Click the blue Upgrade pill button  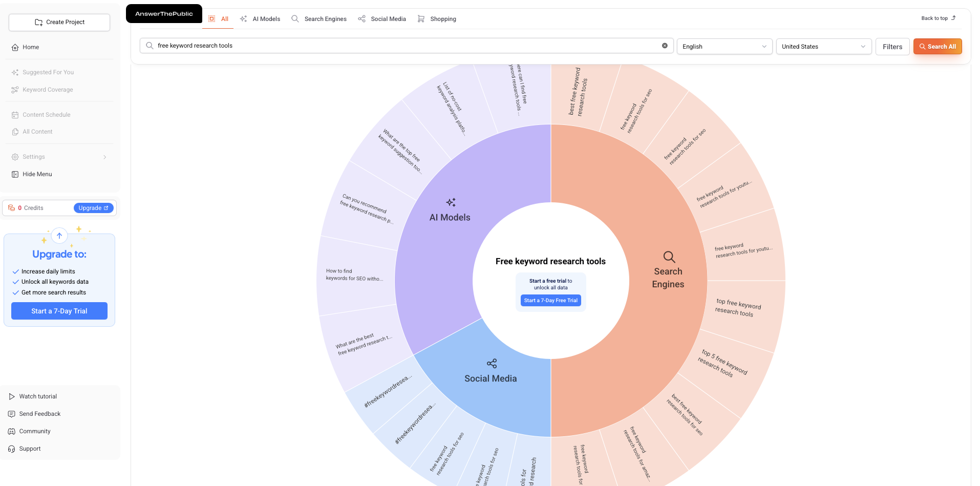(x=94, y=208)
